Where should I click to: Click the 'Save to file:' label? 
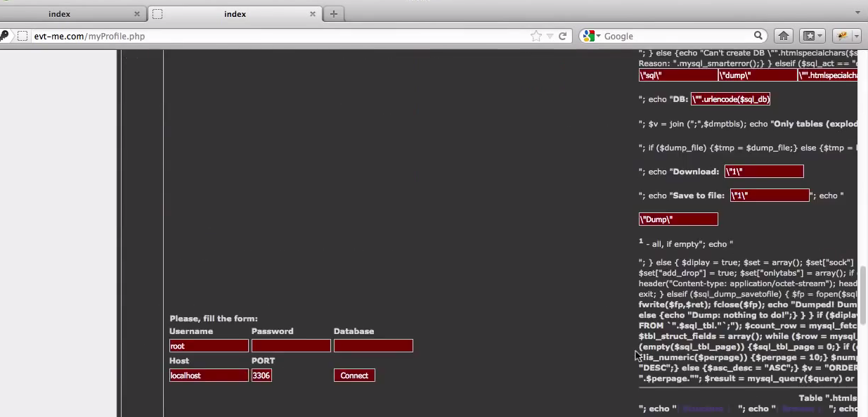pyautogui.click(x=699, y=195)
